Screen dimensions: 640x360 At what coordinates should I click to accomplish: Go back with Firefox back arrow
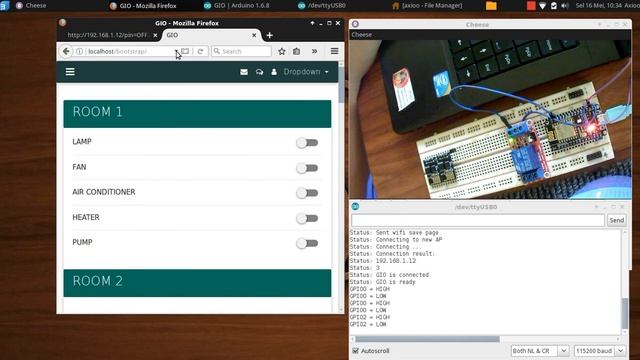pos(66,51)
